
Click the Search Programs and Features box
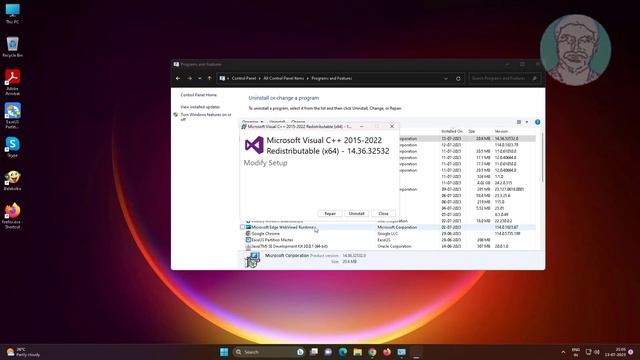(x=504, y=78)
